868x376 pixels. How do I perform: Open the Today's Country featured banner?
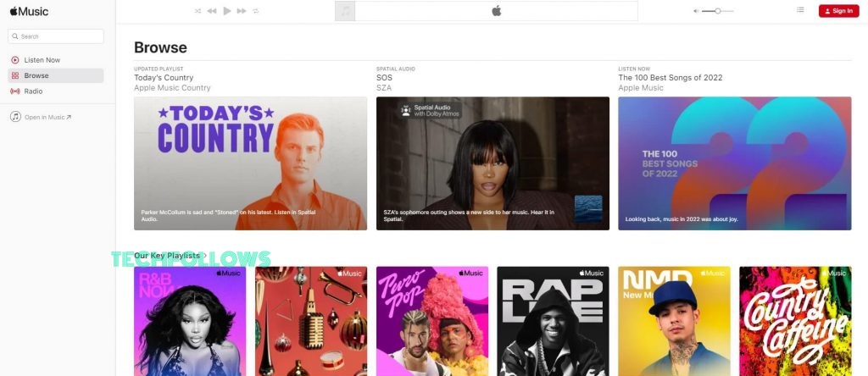click(250, 163)
